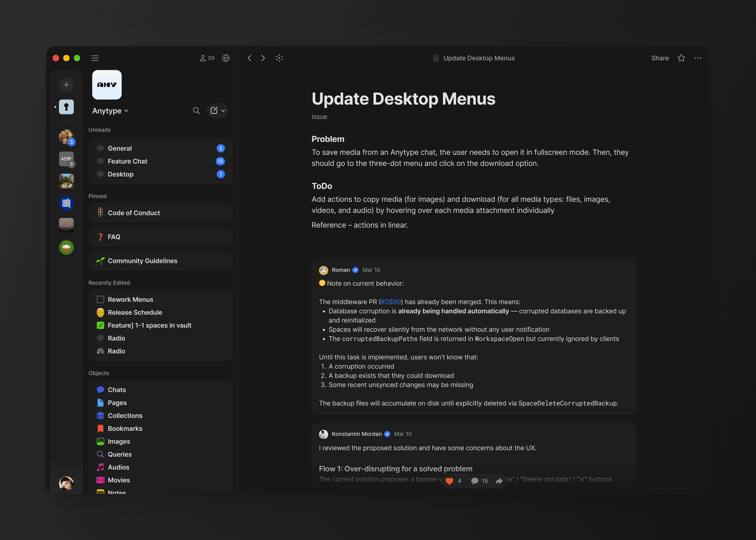
Task: Open the General chat
Action: point(160,149)
